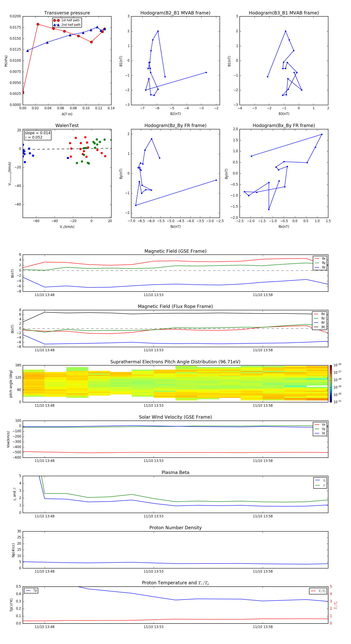Screen dimensions: 351x644
Task: Click the 'Hodogram(Bz_By FR frame)' title
Action: (x=175, y=125)
